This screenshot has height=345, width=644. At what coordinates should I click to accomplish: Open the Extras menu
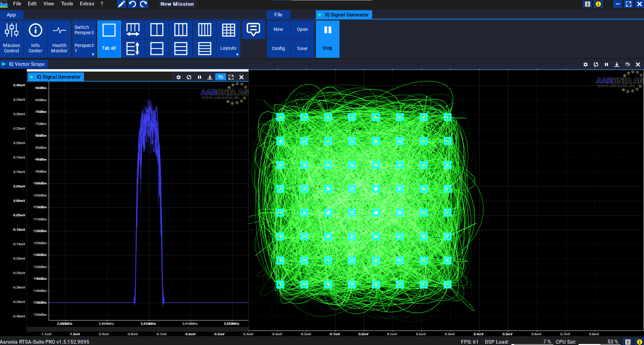pos(87,4)
